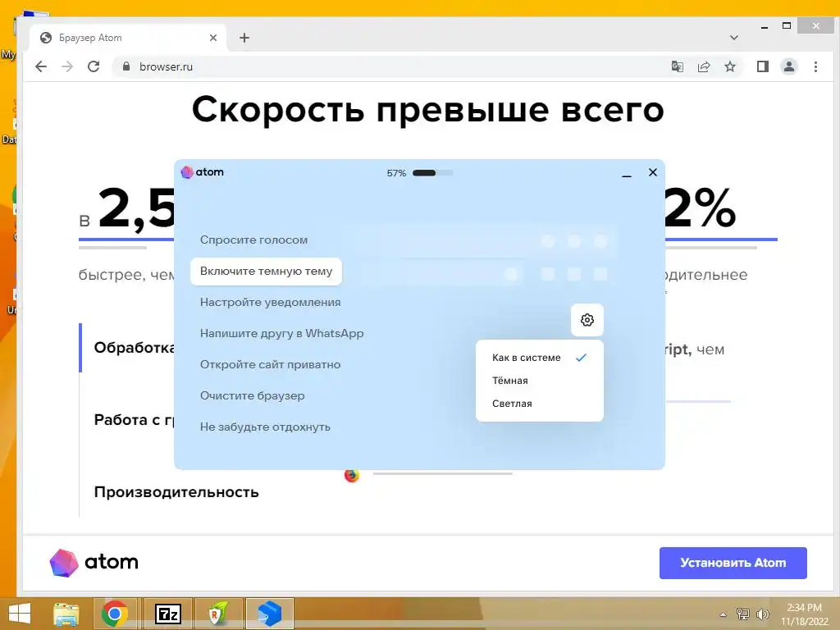Image resolution: width=840 pixels, height=630 pixels.
Task: Click the share page icon
Action: click(703, 66)
